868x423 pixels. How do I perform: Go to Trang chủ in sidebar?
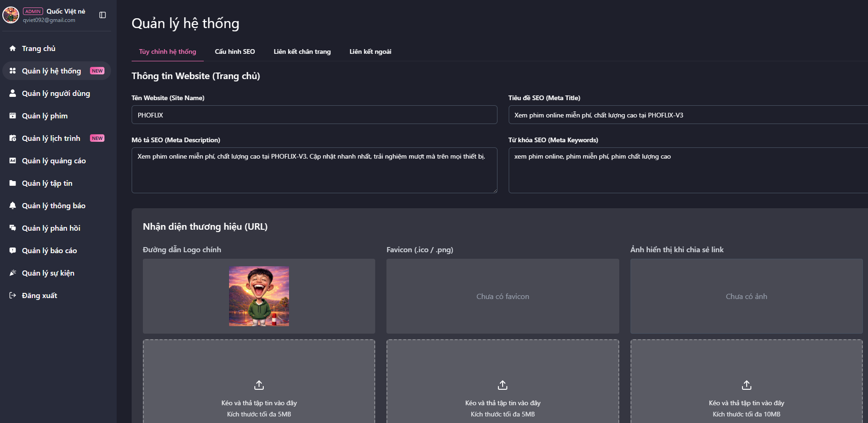coord(57,48)
